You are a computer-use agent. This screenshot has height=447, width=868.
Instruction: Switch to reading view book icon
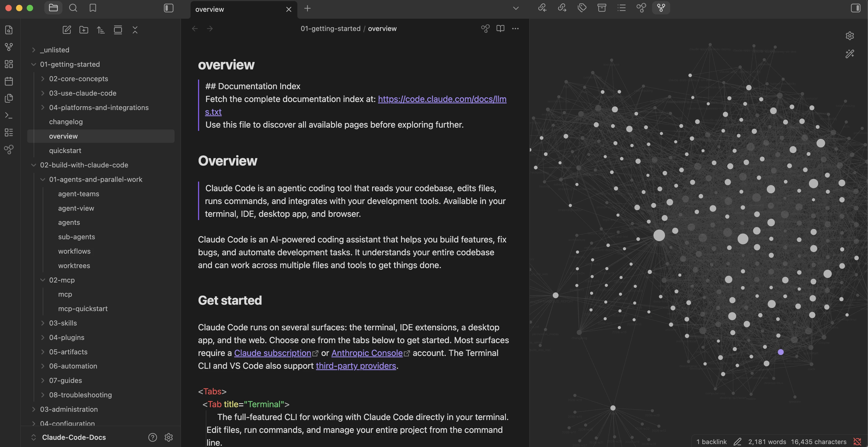click(500, 29)
